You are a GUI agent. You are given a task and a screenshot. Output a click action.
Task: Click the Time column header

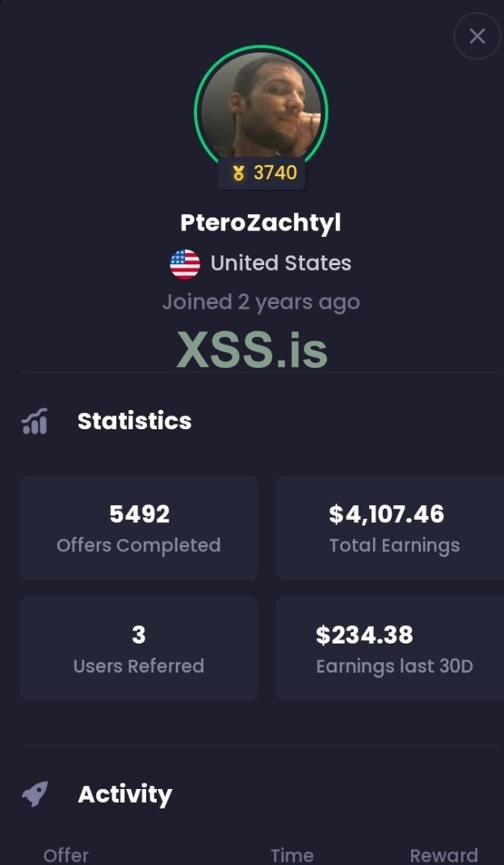point(292,855)
